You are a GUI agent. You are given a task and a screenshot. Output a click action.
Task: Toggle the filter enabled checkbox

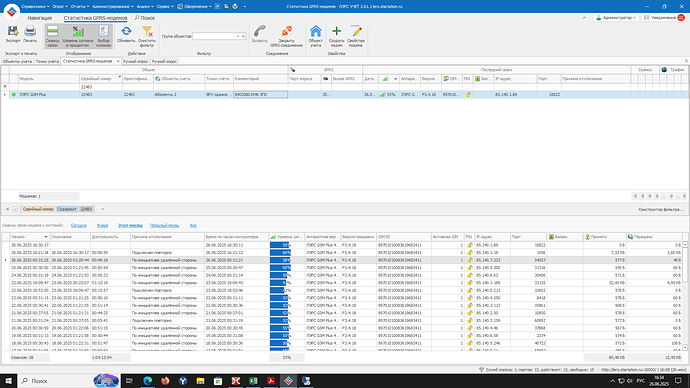coord(15,209)
